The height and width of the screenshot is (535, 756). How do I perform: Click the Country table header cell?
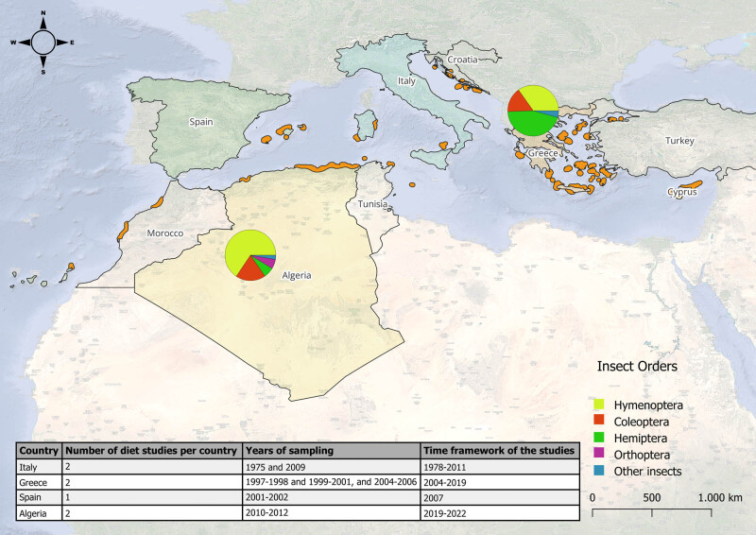click(39, 451)
